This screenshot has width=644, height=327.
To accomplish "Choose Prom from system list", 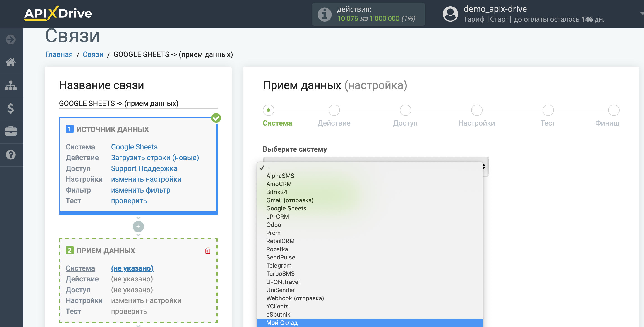I will (370, 233).
